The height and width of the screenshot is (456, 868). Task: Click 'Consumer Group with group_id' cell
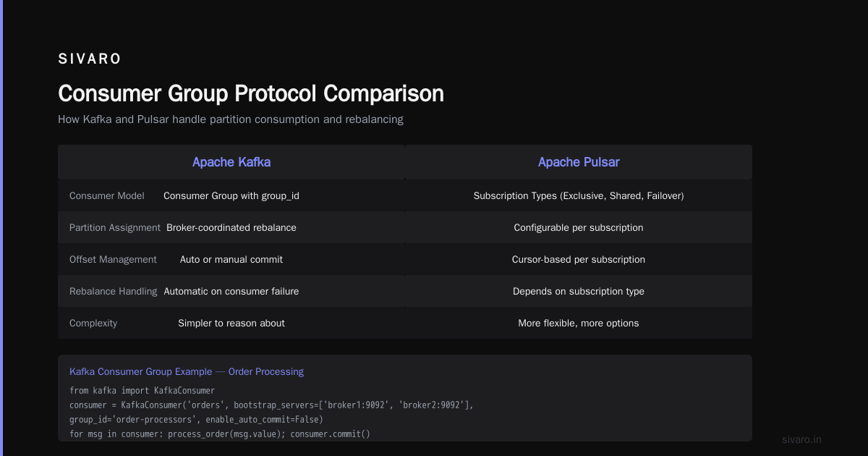coord(231,195)
